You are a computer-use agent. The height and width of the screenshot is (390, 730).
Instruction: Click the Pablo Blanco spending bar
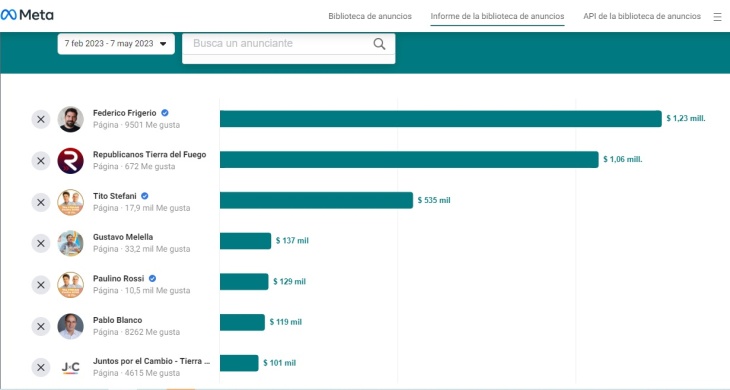[x=242, y=322]
